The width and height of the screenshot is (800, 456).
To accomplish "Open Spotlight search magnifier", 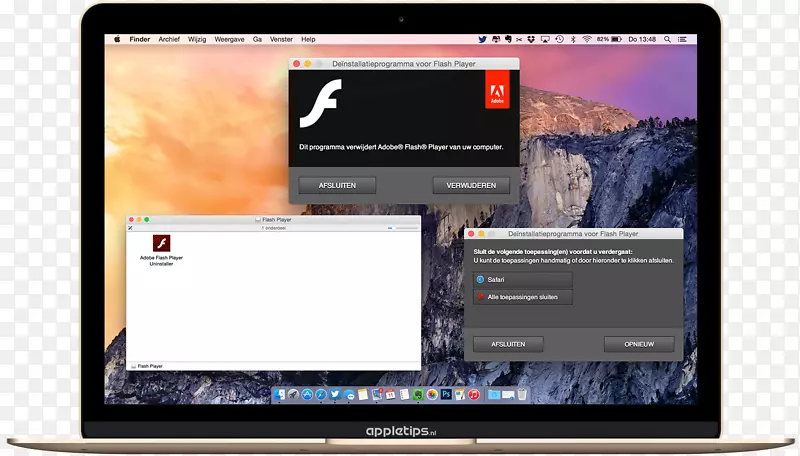I will [667, 39].
